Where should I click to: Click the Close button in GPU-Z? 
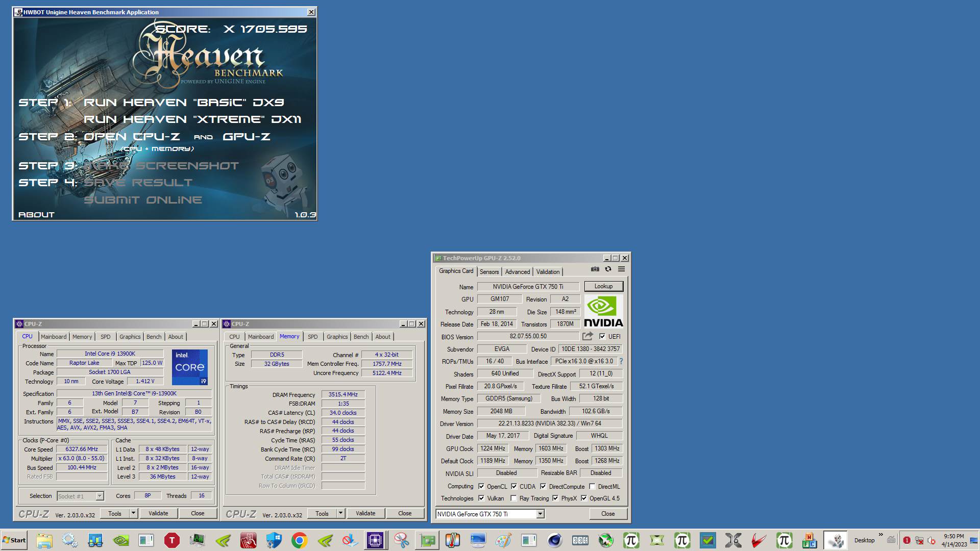[608, 514]
